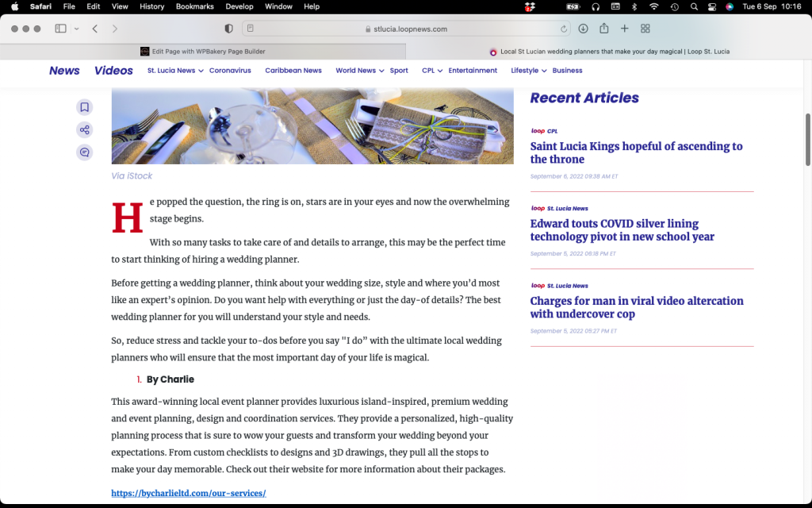Show Safari downloads
Viewport: 812px width, 508px height.
[x=583, y=29]
